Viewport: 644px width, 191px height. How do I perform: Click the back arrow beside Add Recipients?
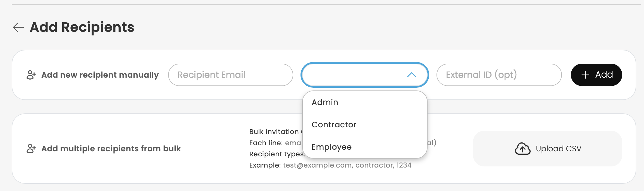[x=18, y=27]
